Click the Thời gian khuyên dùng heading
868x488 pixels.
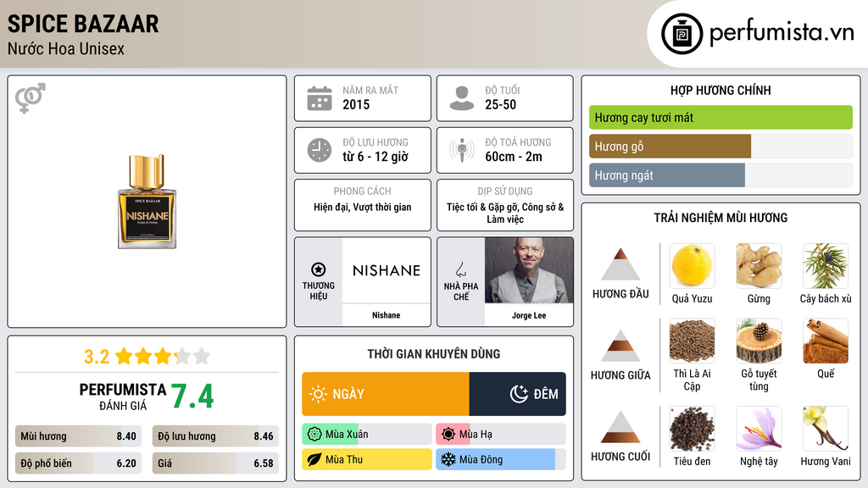(434, 354)
